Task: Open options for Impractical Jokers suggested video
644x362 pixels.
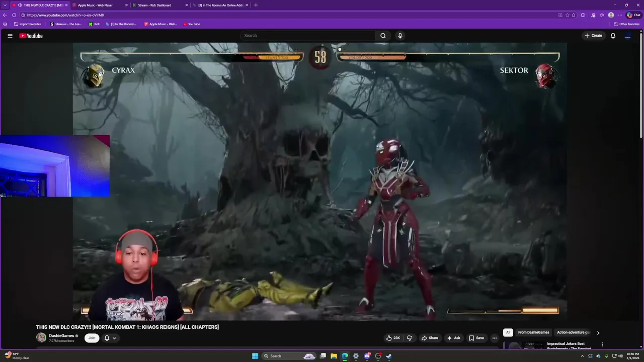Action: coord(602,344)
